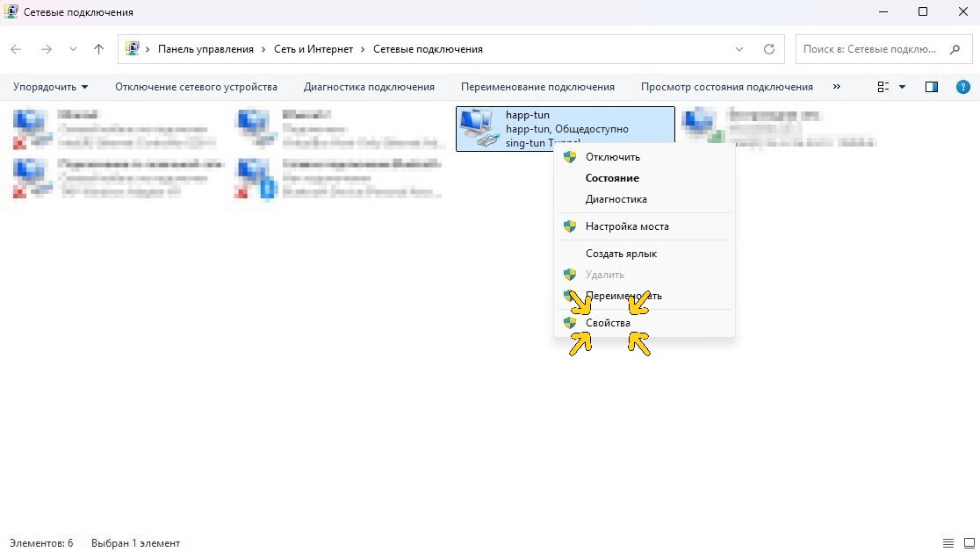980x552 pixels.
Task: Select Отключить from the context menu
Action: 612,156
